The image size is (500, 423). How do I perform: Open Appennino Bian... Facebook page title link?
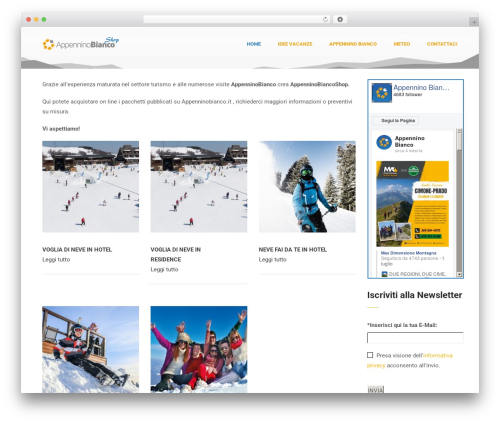tap(421, 88)
